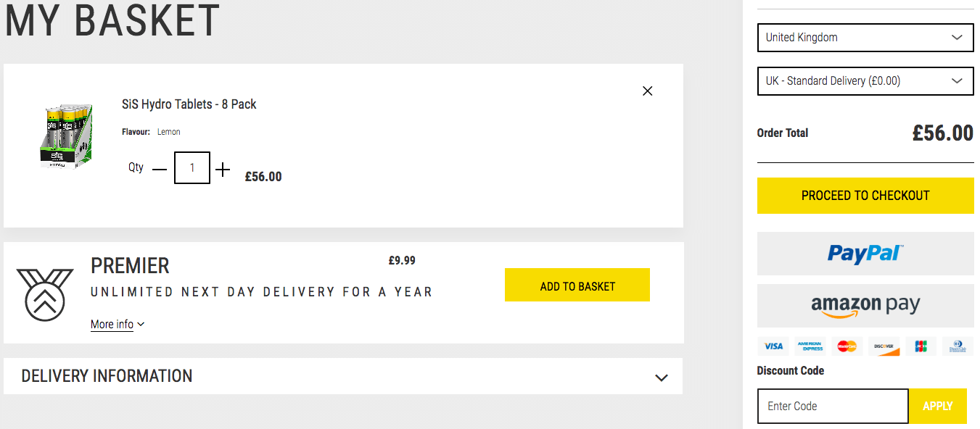Click the Mastercard icon
This screenshot has height=429, width=980.
(847, 346)
